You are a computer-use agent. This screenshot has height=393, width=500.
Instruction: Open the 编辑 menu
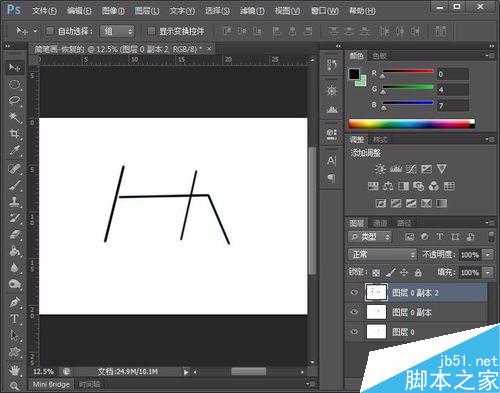79,11
